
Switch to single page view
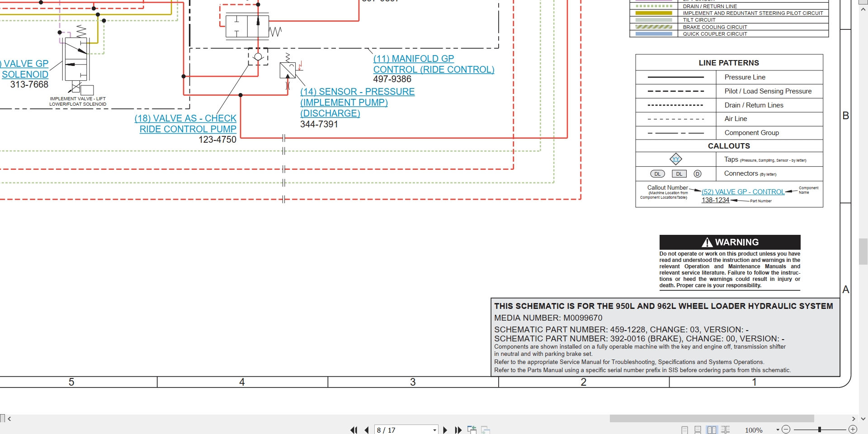684,430
